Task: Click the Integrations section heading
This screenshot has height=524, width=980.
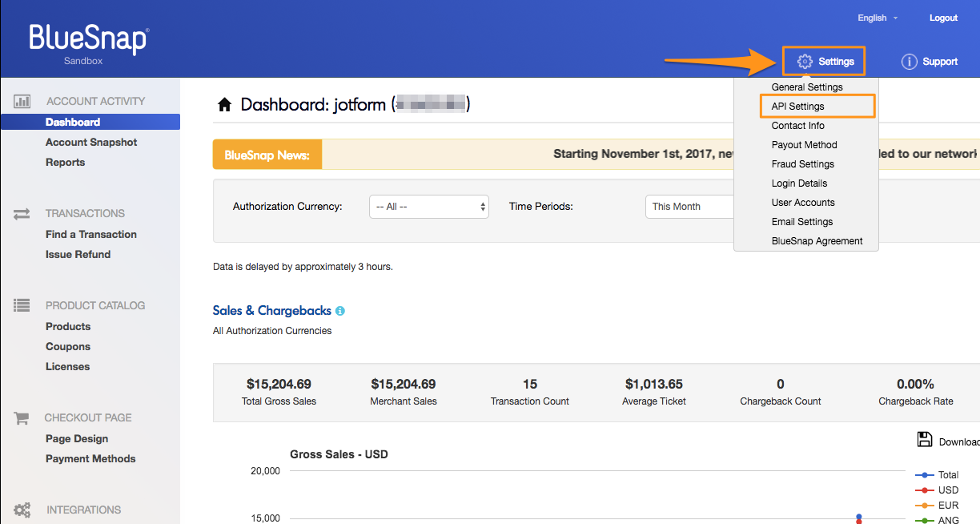Action: pos(83,510)
